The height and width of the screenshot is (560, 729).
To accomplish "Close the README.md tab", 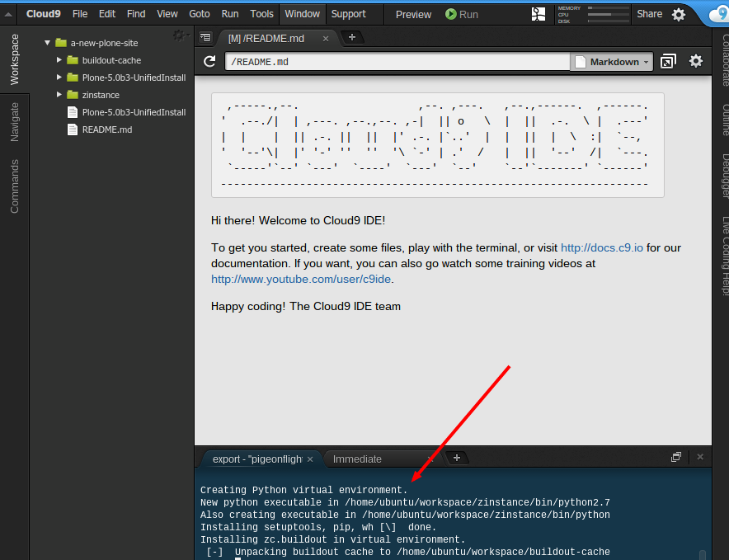I will (x=326, y=39).
